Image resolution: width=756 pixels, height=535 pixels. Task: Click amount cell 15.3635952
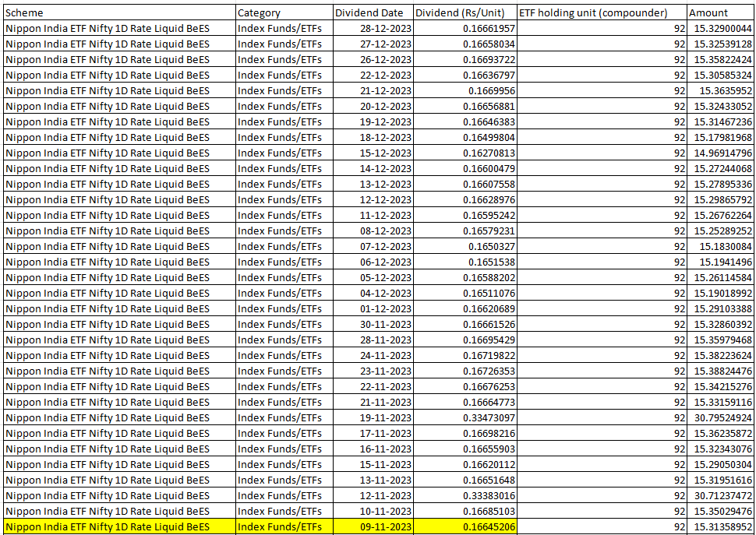pyautogui.click(x=720, y=91)
